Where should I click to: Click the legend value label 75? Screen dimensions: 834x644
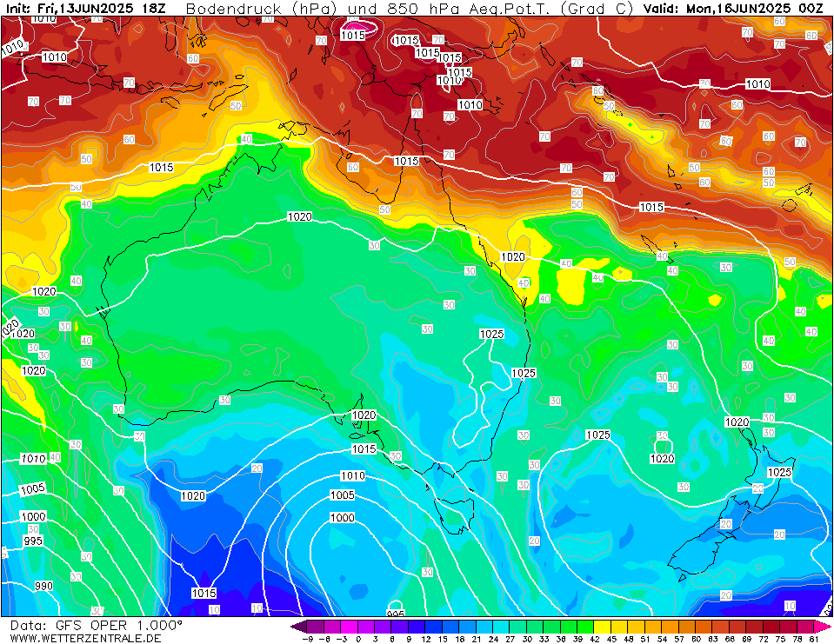pyautogui.click(x=780, y=639)
